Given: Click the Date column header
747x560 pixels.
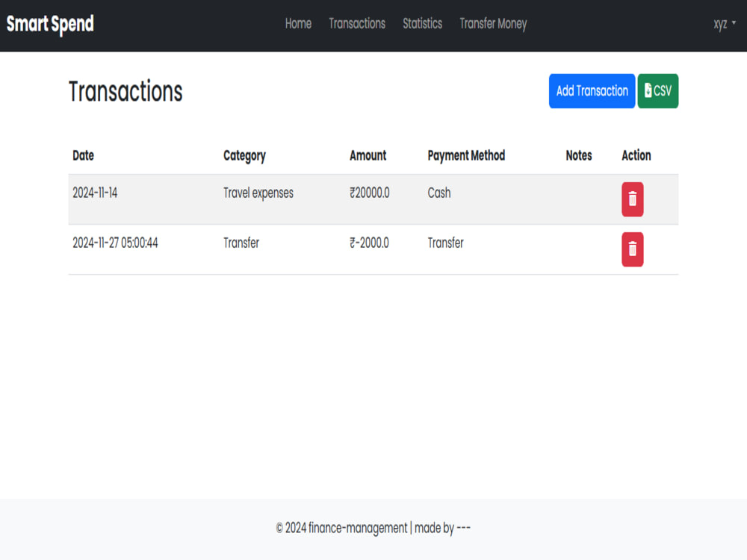Looking at the screenshot, I should 84,155.
